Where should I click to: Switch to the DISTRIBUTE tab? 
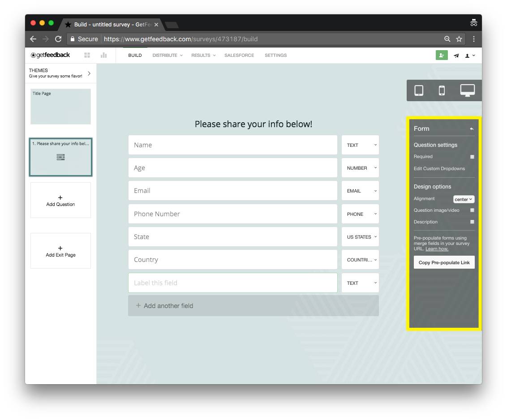pos(165,55)
